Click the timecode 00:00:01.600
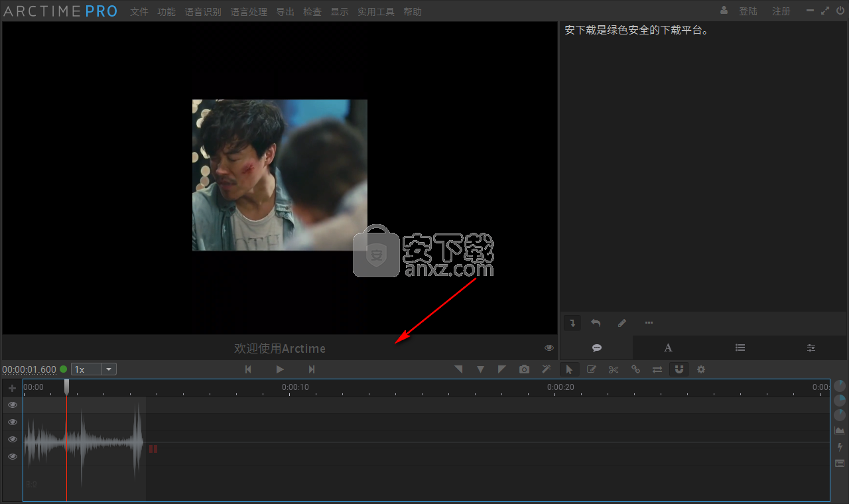This screenshot has height=504, width=849. [29, 369]
